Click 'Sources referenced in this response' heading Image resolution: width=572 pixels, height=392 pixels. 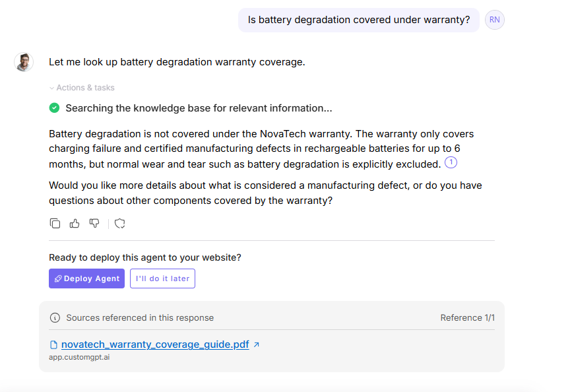(140, 318)
